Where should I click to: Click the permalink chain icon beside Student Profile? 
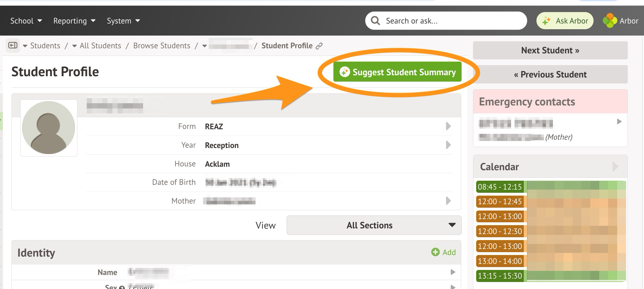pos(319,46)
